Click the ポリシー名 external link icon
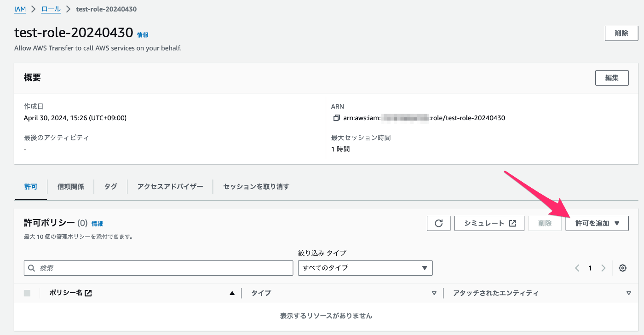 [x=88, y=293]
